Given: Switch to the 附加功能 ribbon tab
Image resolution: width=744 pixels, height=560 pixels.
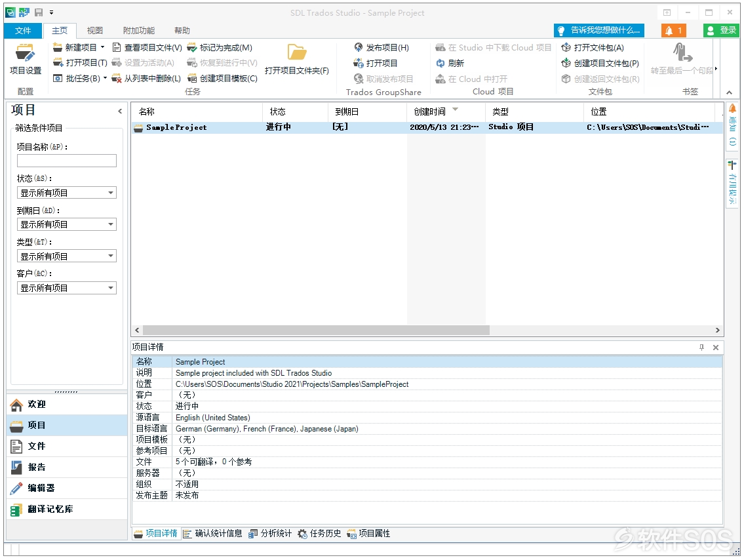Looking at the screenshot, I should click(138, 30).
